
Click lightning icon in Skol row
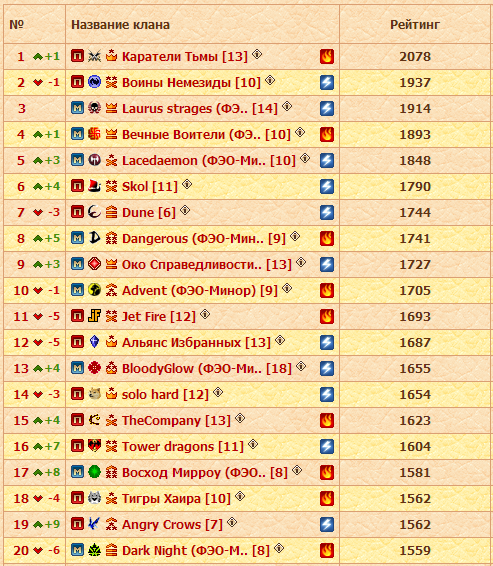[327, 186]
